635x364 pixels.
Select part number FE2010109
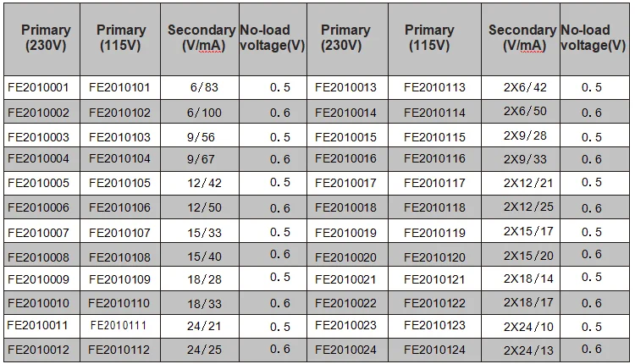(120, 279)
